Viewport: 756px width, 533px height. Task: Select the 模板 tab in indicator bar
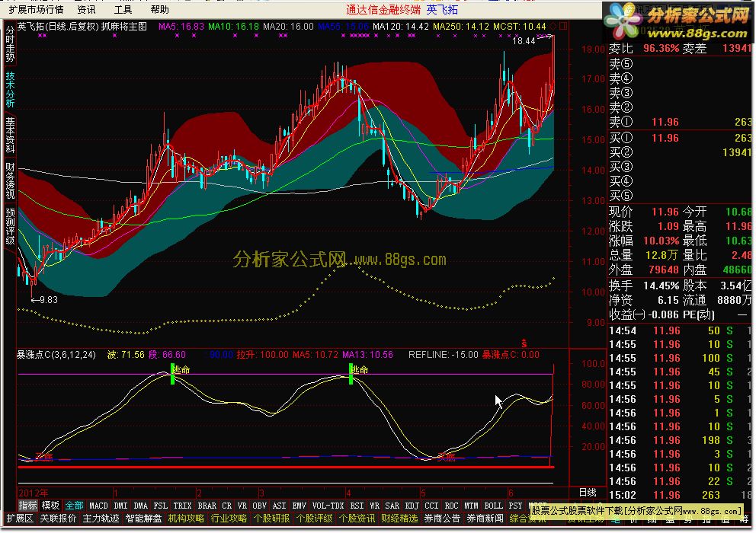[x=50, y=506]
